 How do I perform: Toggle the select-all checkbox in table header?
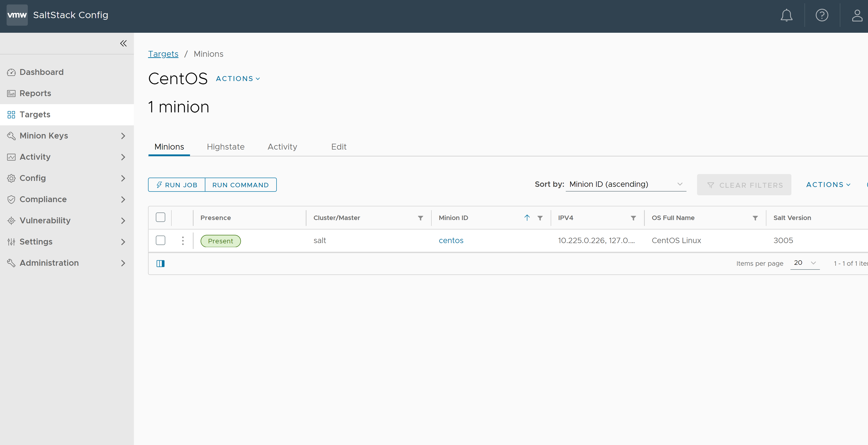click(161, 217)
